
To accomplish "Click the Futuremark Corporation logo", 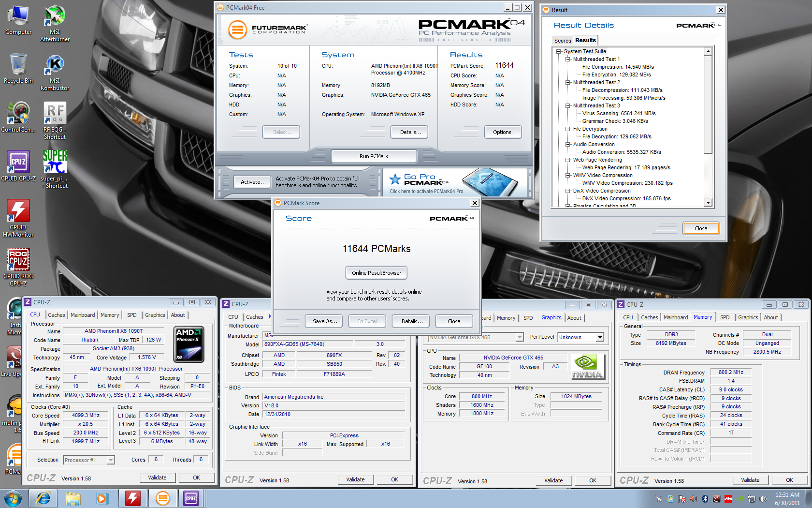I will [x=267, y=30].
